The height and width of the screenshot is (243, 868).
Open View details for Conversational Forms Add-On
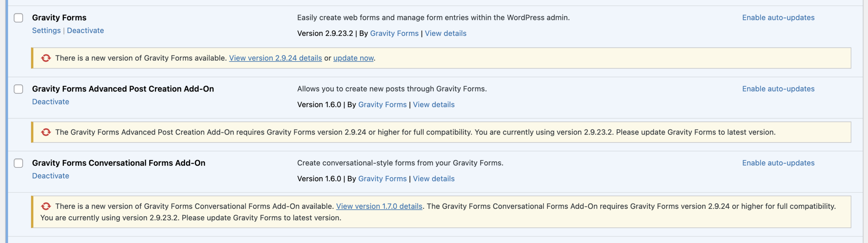click(434, 179)
